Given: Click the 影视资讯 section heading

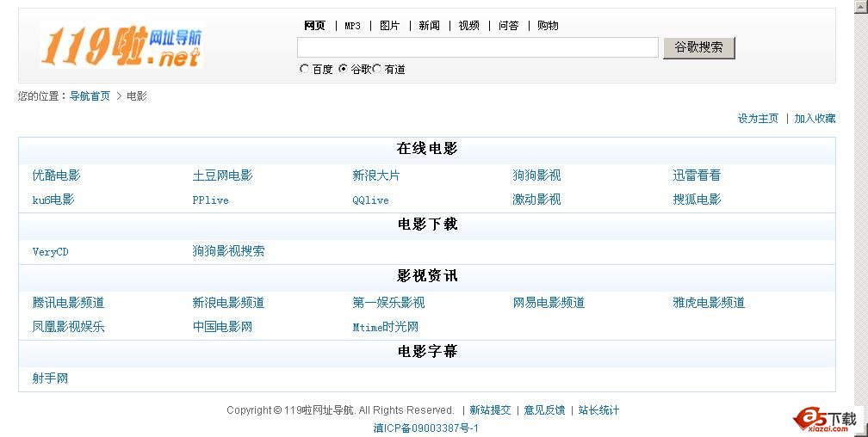Looking at the screenshot, I should click(427, 275).
